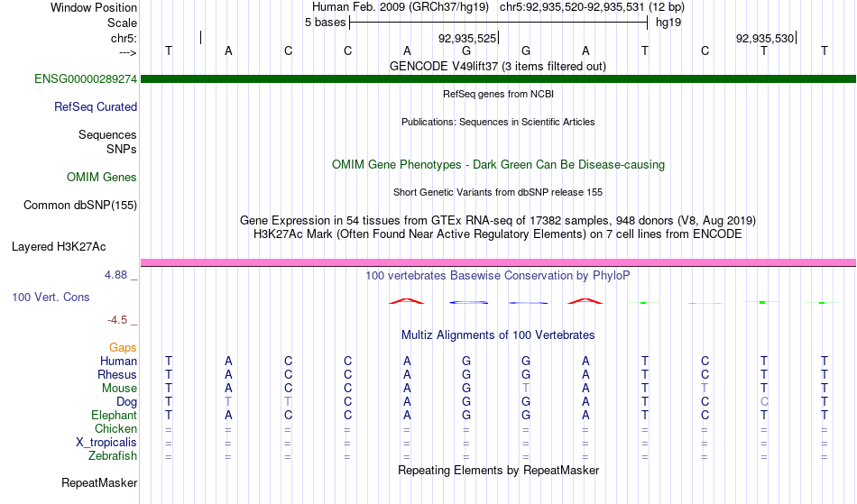857x504 pixels.
Task: Click the mismatched T in the Mouse row under ruler base G
Action: [526, 389]
